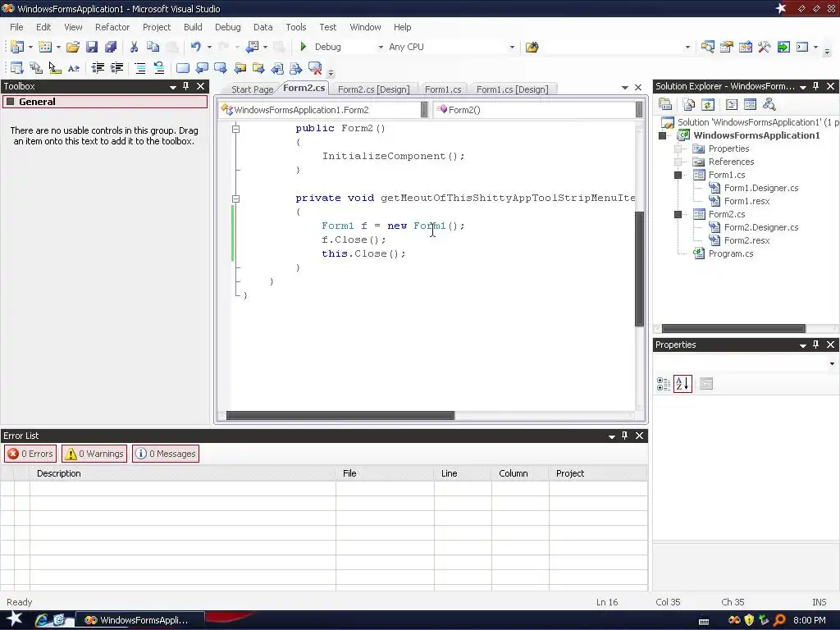Sort Error List by Description column
Image resolution: width=840 pixels, height=630 pixels.
183,473
